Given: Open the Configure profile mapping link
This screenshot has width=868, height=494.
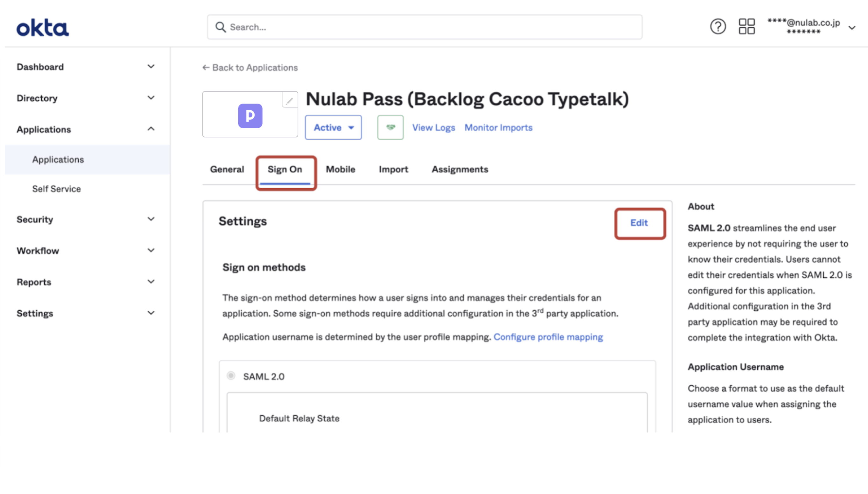Looking at the screenshot, I should (548, 337).
